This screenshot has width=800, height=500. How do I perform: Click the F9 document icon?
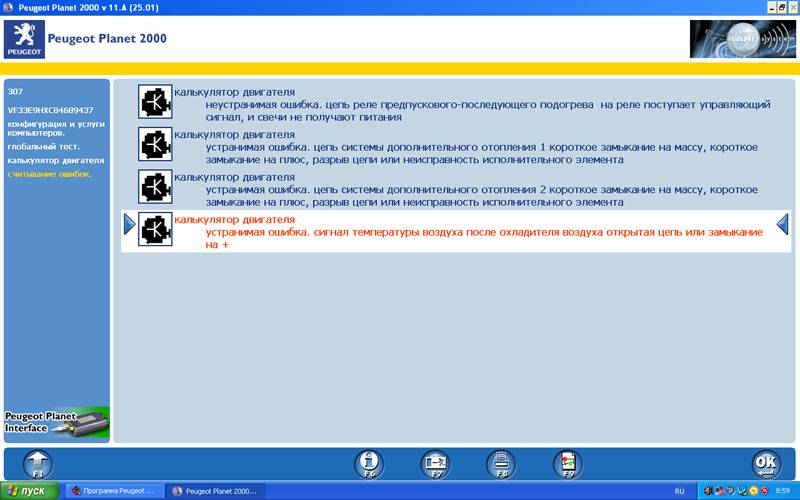[x=567, y=464]
